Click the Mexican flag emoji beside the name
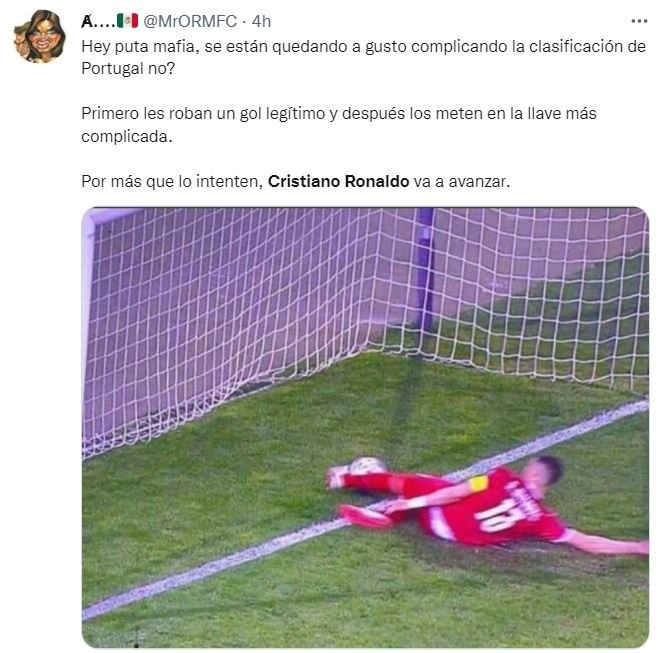The width and height of the screenshot is (660, 653). [x=127, y=21]
